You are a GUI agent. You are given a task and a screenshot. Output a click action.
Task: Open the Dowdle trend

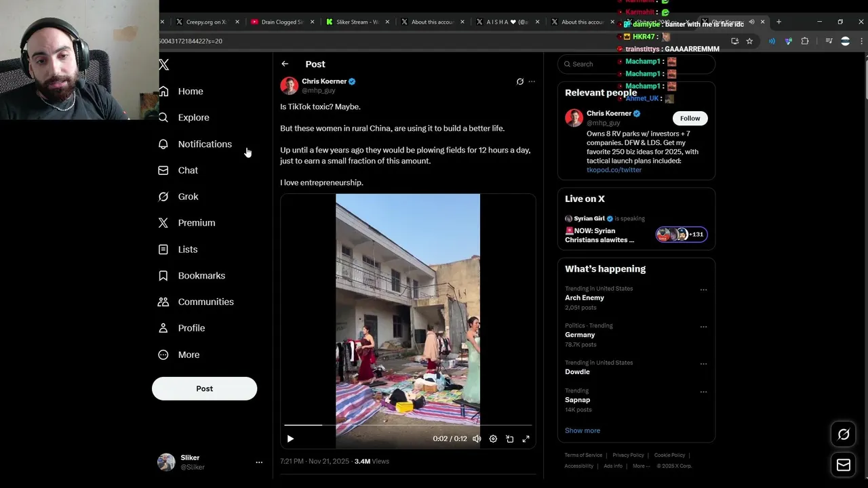click(x=577, y=372)
